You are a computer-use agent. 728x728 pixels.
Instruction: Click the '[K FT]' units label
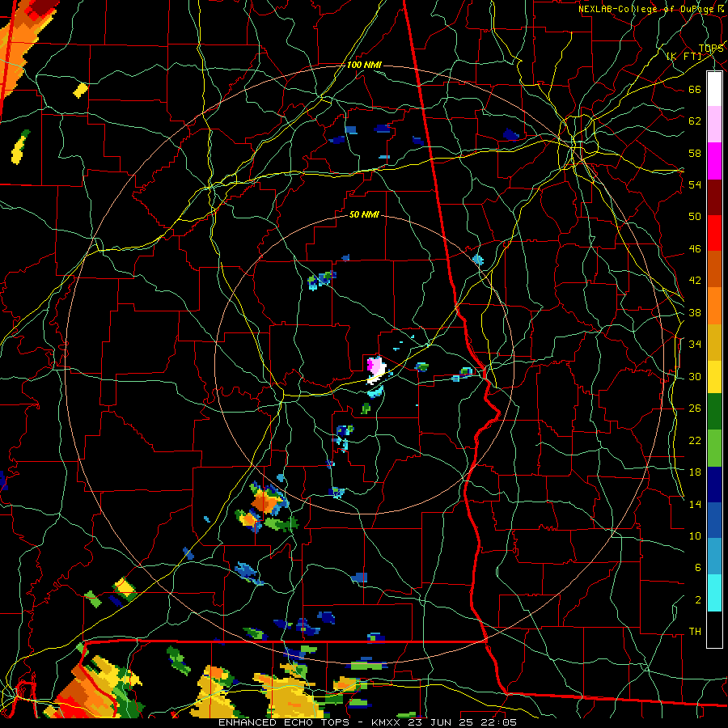click(684, 57)
